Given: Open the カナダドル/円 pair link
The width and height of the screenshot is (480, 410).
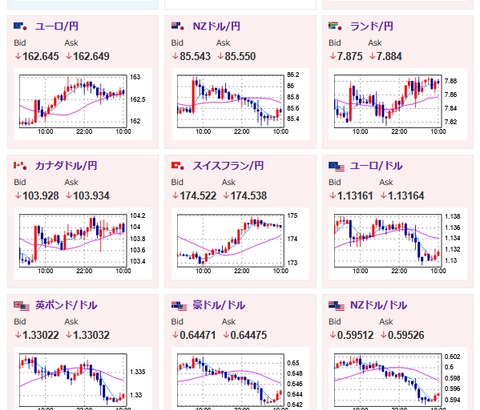Looking at the screenshot, I should tap(66, 166).
